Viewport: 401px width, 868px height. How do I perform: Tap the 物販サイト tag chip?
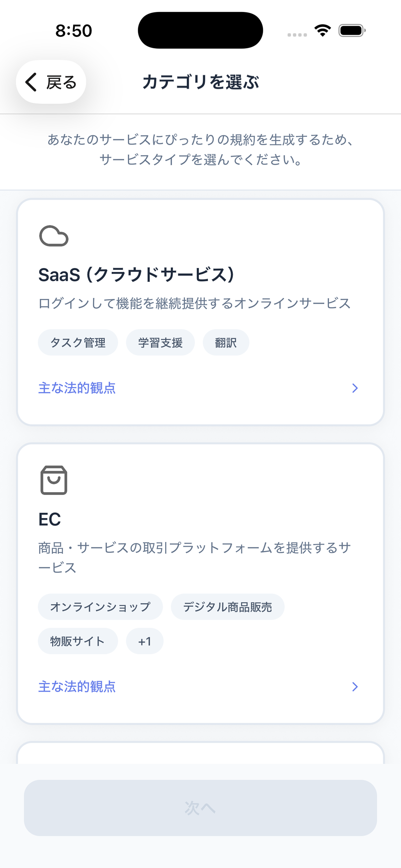(x=78, y=641)
